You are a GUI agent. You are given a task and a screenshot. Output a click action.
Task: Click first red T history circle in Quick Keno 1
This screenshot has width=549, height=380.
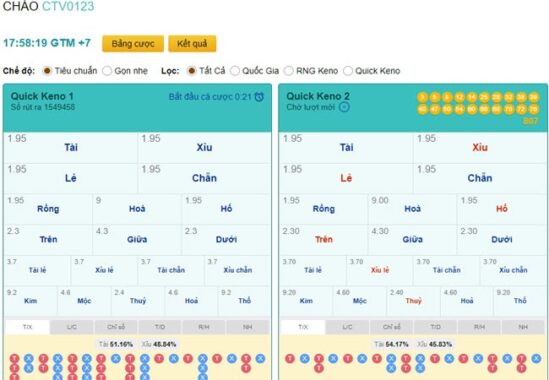14,359
